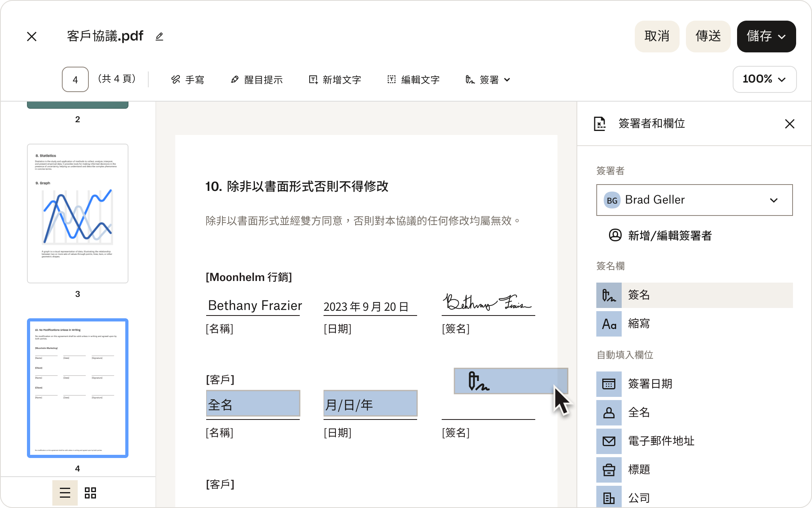Click the 簽名 field label in panel
Viewport: 812px width, 508px height.
[639, 295]
